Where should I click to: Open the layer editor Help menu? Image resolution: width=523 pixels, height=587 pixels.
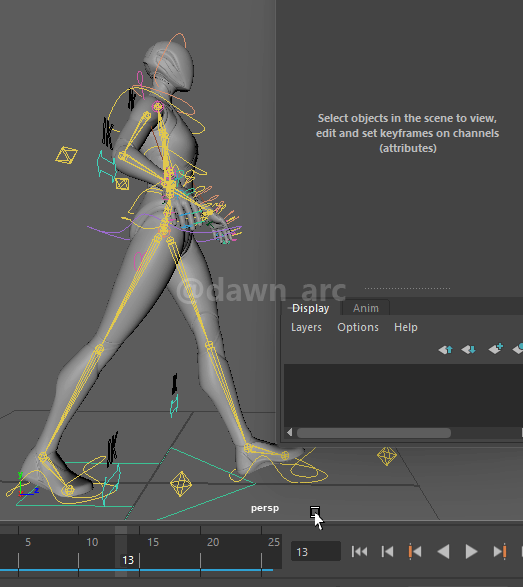(x=405, y=328)
